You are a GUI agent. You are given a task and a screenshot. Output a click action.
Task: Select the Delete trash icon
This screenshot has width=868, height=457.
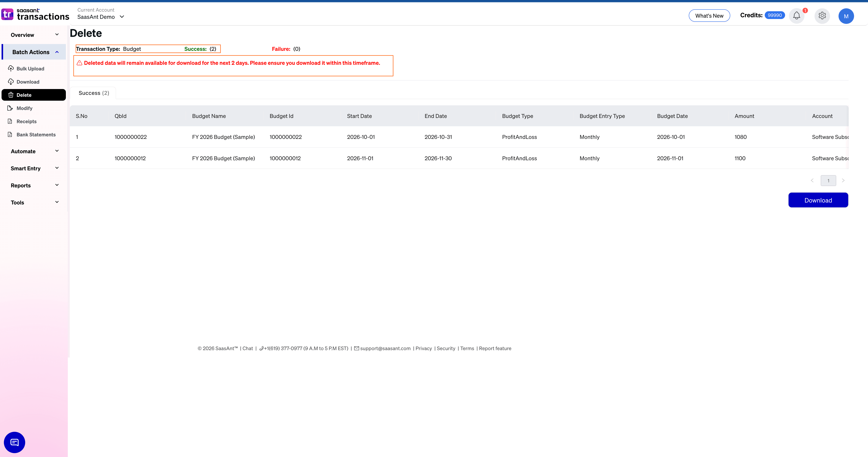[10, 95]
